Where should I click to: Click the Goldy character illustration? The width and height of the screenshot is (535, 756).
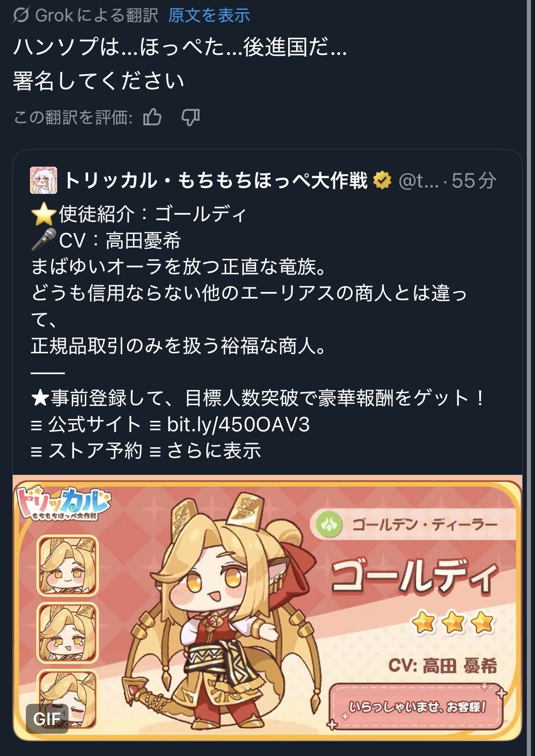[x=213, y=613]
